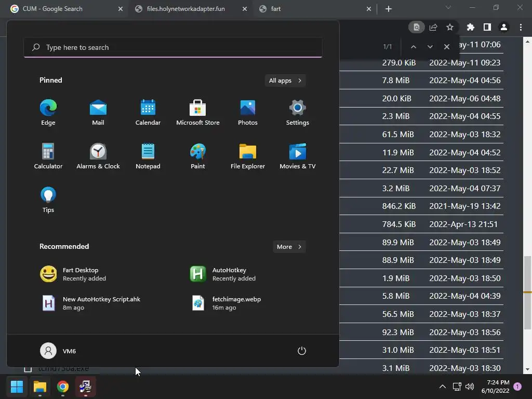Screen dimensions: 532x399
Task: Open the Calendar app
Action: click(x=148, y=113)
